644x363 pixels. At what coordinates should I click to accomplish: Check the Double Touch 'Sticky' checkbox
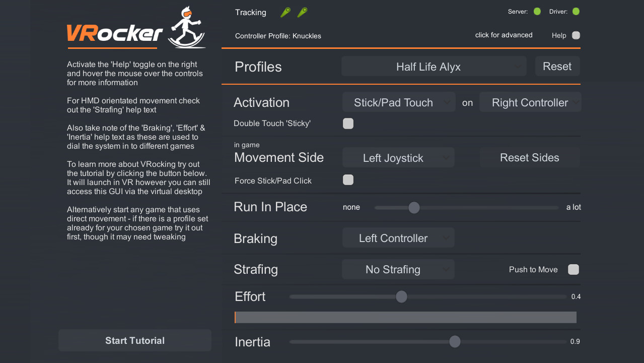pos(348,124)
